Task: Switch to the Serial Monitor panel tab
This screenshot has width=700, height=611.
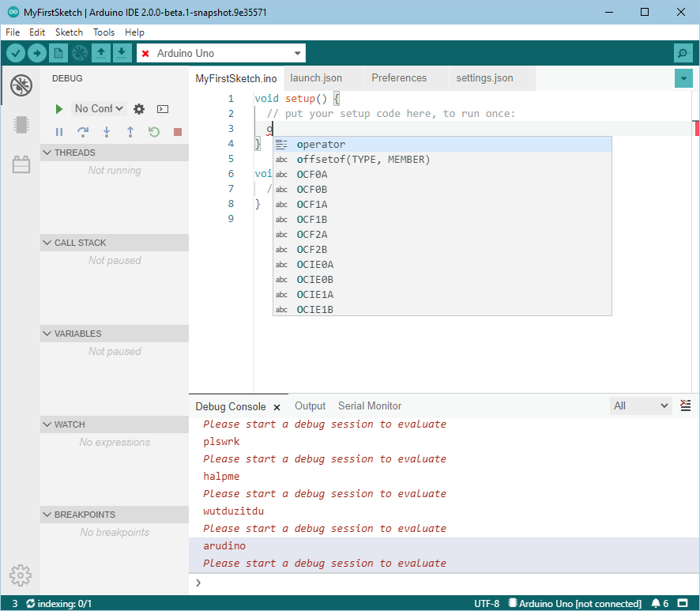Action: point(370,406)
